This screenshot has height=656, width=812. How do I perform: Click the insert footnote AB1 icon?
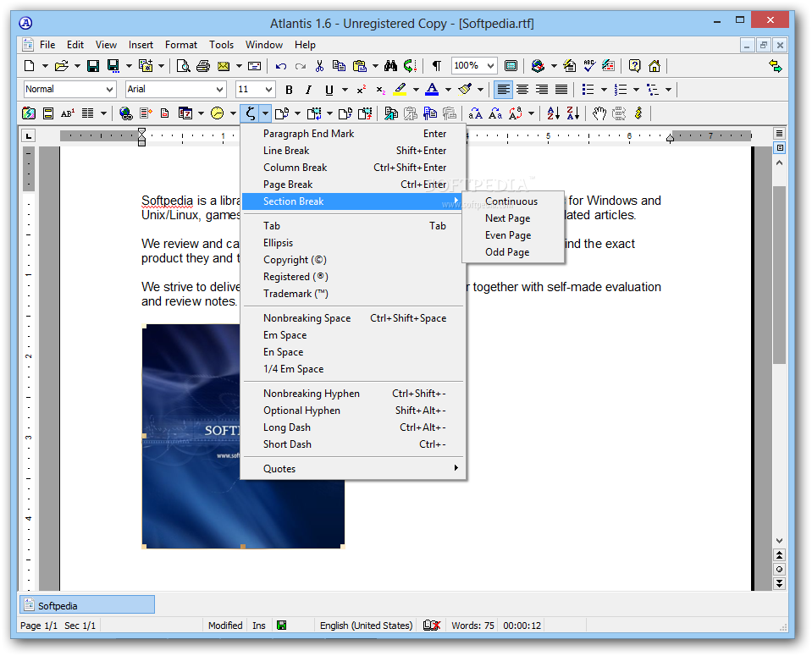point(68,113)
